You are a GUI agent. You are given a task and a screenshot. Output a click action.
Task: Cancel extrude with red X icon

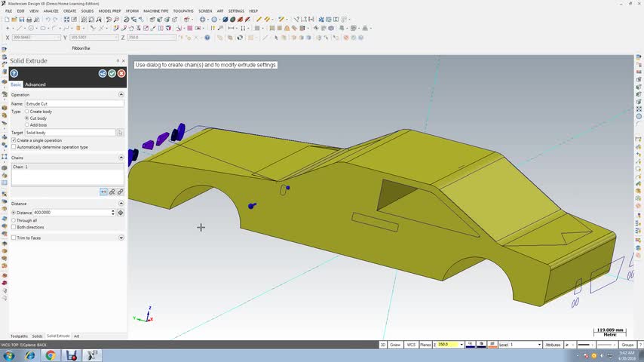121,74
